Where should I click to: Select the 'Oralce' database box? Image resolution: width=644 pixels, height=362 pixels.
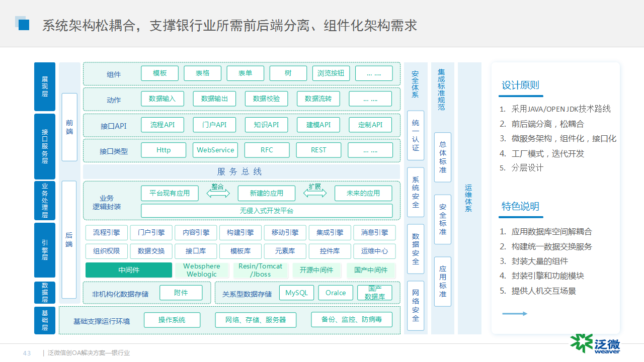click(x=336, y=293)
